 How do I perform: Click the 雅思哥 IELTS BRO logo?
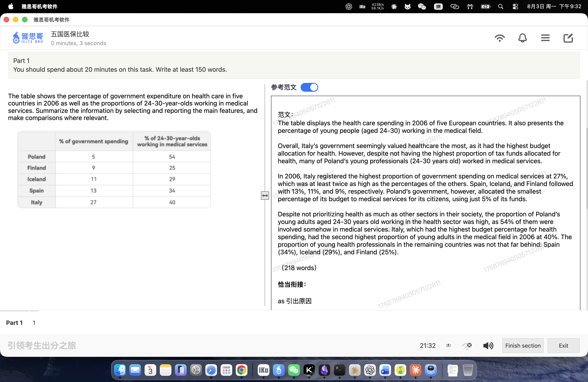point(28,38)
